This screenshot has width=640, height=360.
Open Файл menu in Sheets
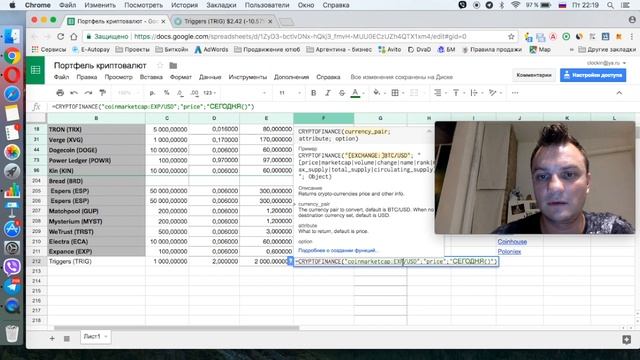pyautogui.click(x=61, y=77)
